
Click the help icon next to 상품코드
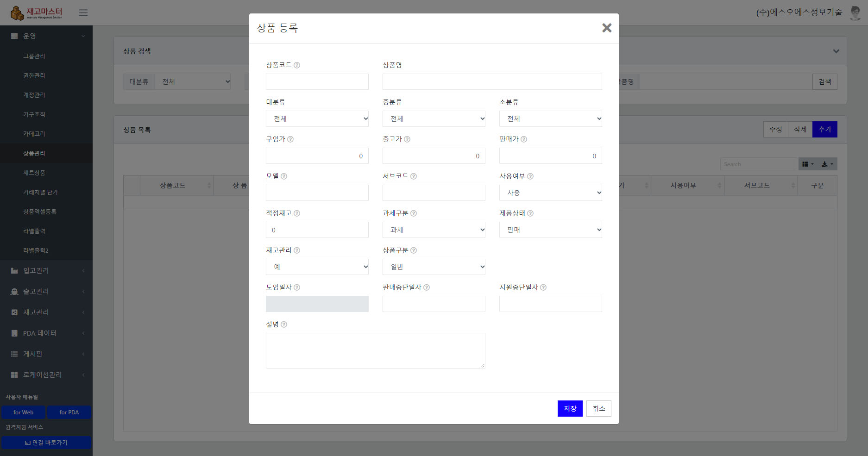297,65
